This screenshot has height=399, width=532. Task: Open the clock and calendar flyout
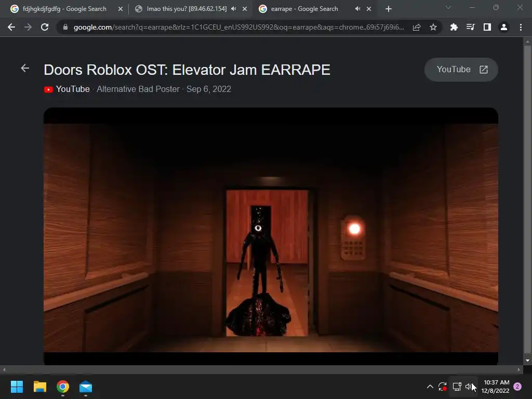point(495,387)
